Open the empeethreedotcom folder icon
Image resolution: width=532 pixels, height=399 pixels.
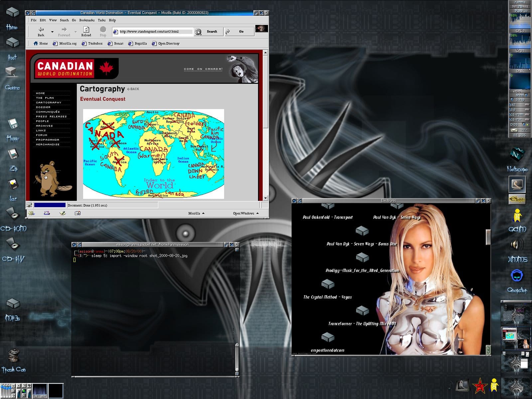point(328,337)
